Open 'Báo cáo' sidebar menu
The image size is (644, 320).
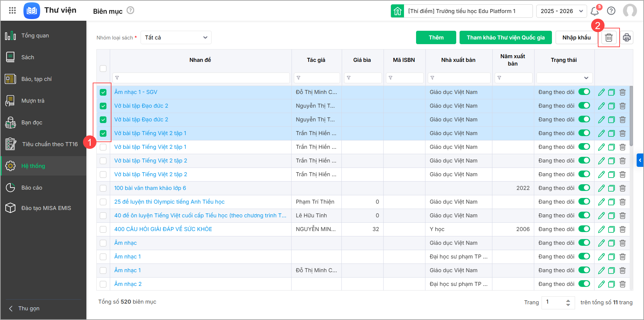[x=31, y=188]
